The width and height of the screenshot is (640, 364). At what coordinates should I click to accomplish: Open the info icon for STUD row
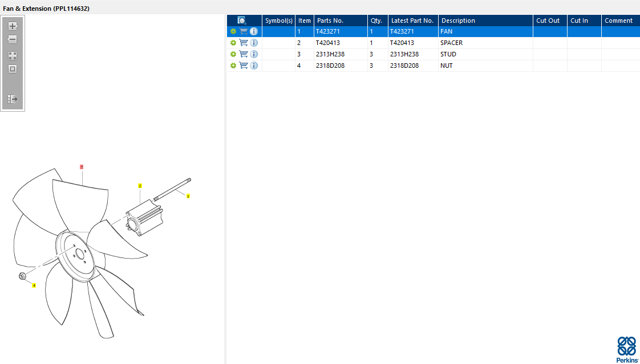pyautogui.click(x=254, y=54)
